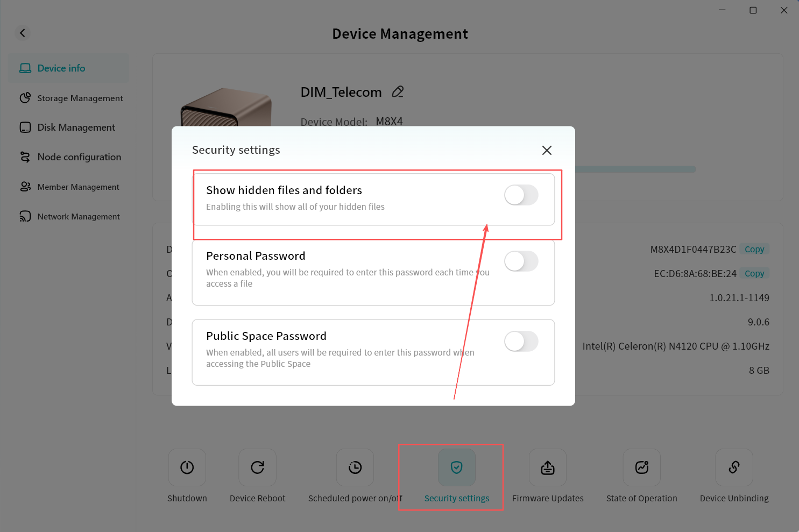The height and width of the screenshot is (532, 799).
Task: Enable Show hidden files and folders
Action: point(521,195)
